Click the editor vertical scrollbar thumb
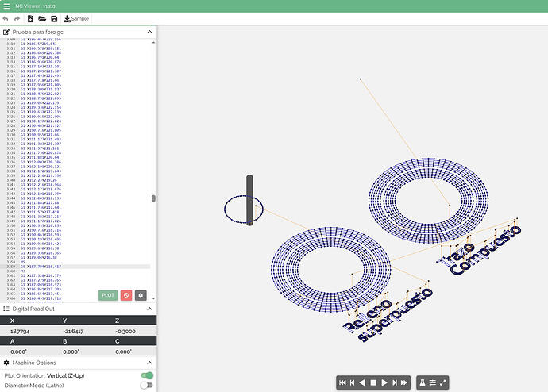 tap(153, 198)
